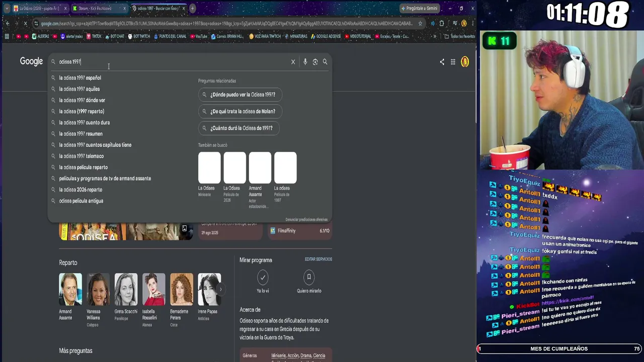Image resolution: width=644 pixels, height=362 pixels.
Task: Expand the hidden bookmarks overflow chevron
Action: [x=435, y=36]
